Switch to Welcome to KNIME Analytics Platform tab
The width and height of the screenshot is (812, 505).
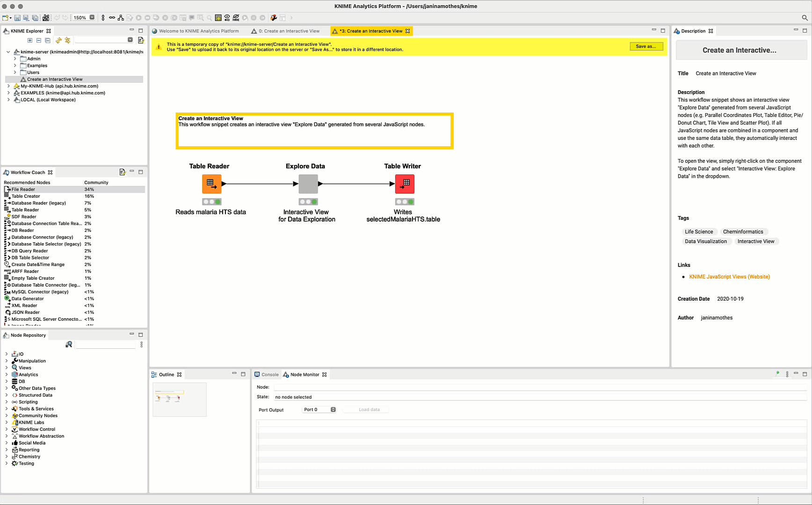pos(196,31)
